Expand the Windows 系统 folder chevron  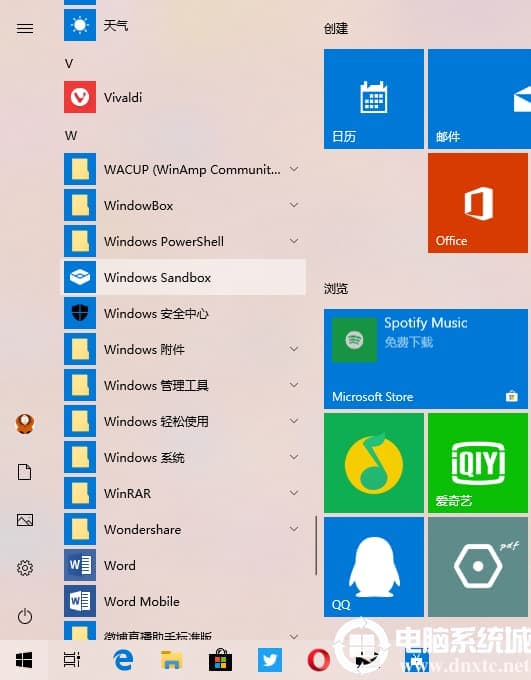pos(294,457)
